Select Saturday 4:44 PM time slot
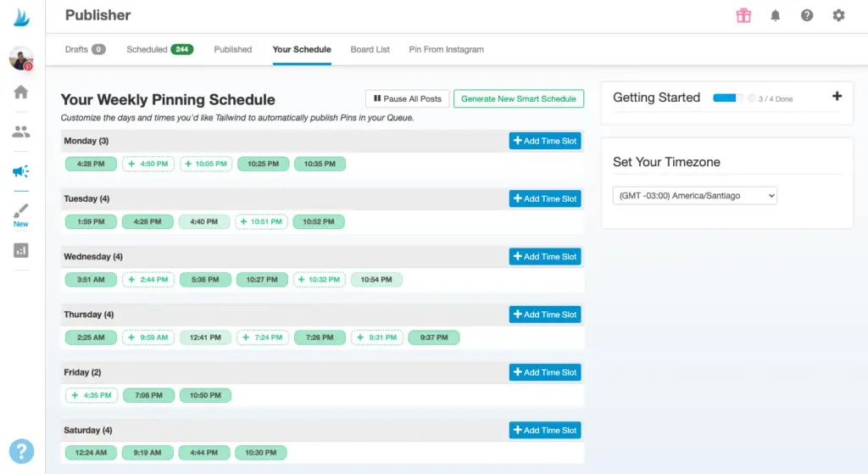Screen dimensions: 868x474 click(x=203, y=453)
